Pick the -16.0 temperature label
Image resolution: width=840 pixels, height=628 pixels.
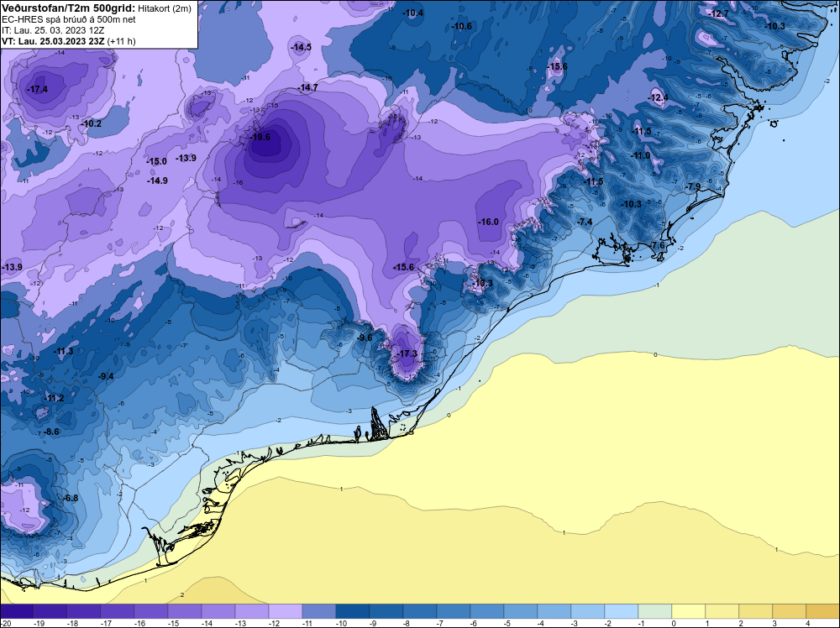(488, 222)
